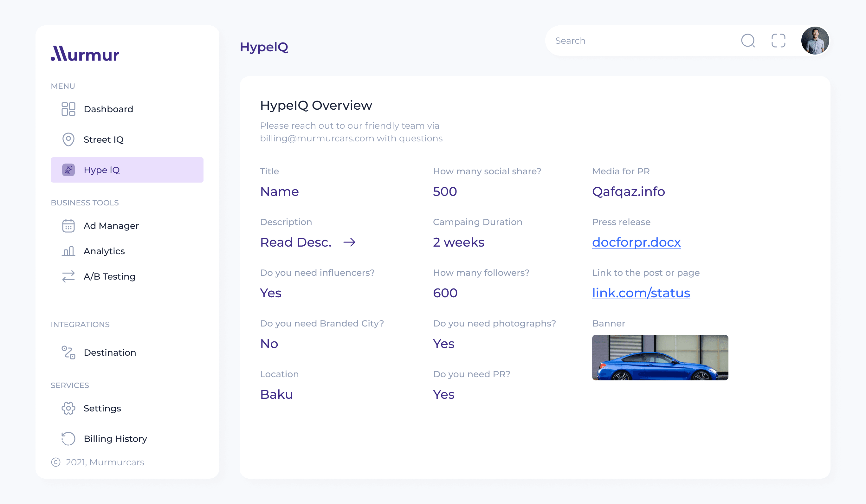866x504 pixels.
Task: Click the BUSINESS TOOLS section label
Action: [x=85, y=203]
